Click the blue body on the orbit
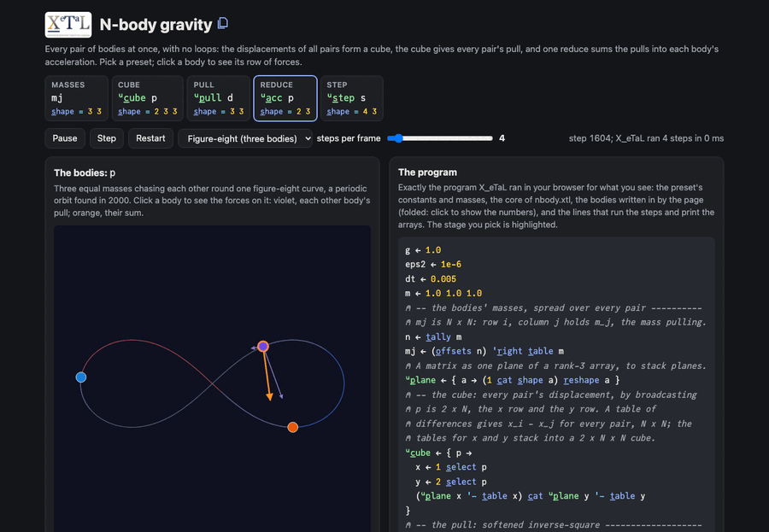This screenshot has height=532, width=769. pyautogui.click(x=81, y=377)
